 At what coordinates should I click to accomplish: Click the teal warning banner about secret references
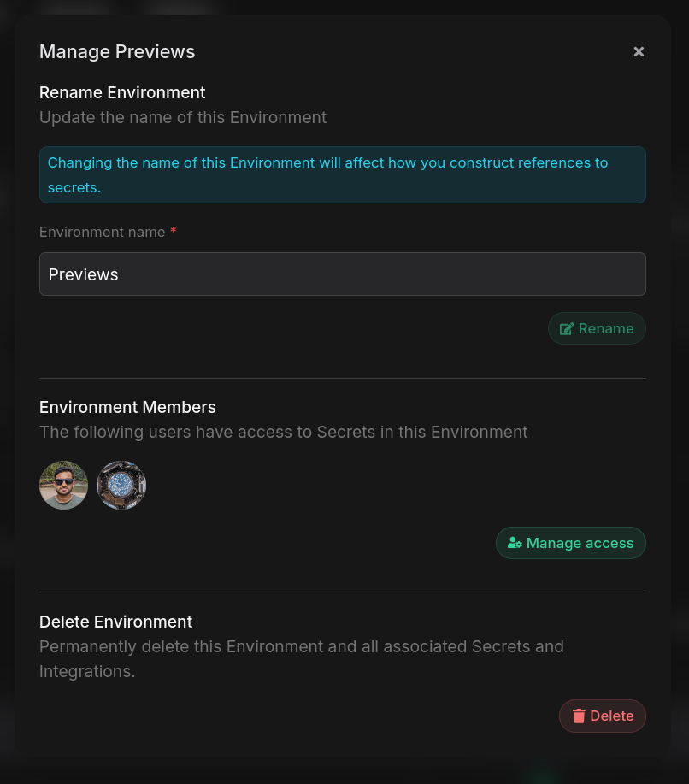[342, 175]
